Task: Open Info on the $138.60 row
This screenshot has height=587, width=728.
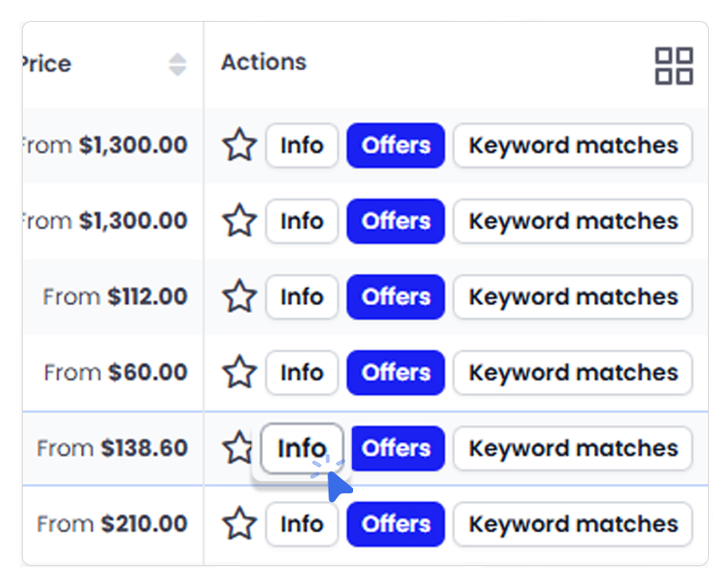Action: coord(301,449)
